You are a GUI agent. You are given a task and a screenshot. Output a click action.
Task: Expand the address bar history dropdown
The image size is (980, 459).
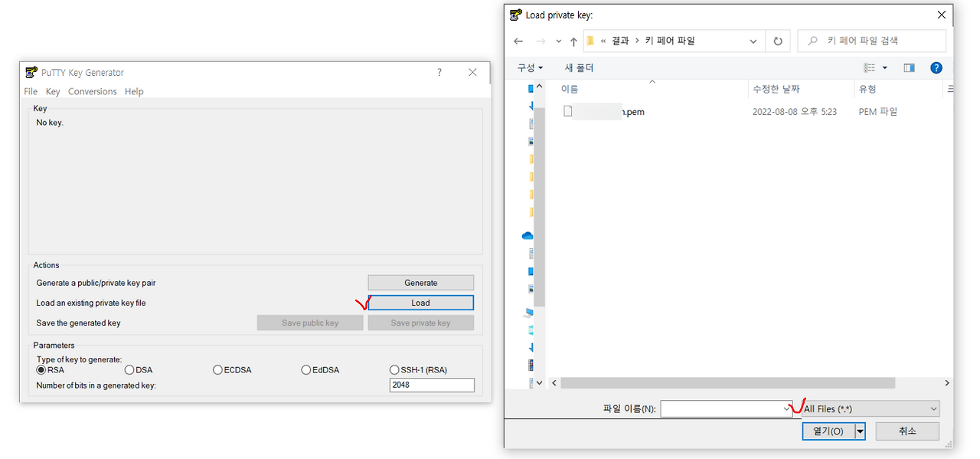coord(753,41)
